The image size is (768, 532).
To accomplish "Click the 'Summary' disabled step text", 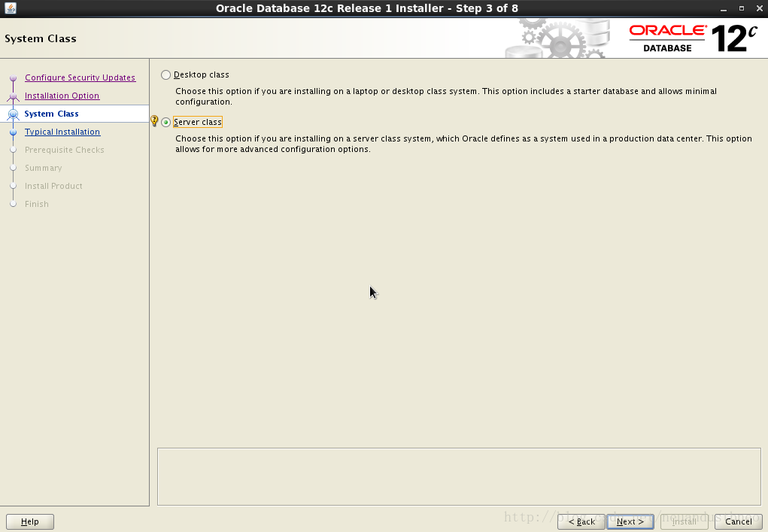I will pos(43,168).
